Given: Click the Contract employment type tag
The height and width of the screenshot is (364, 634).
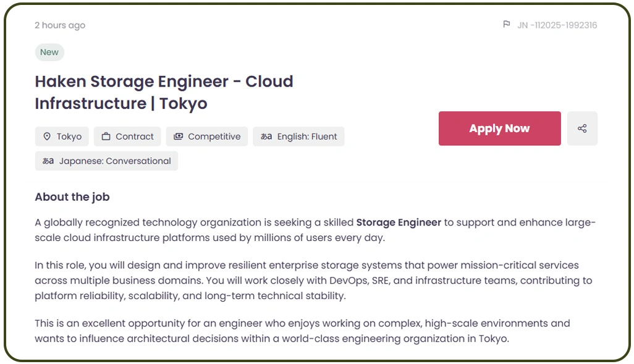Looking at the screenshot, I should point(127,137).
